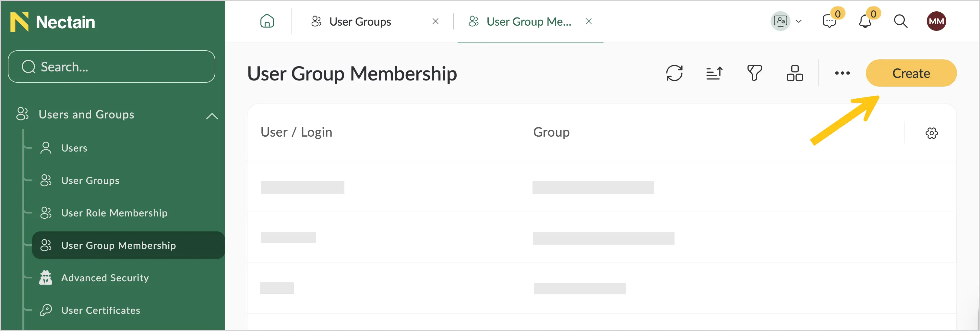Focus the sidebar Search field
The height and width of the screenshot is (331, 980).
[112, 67]
